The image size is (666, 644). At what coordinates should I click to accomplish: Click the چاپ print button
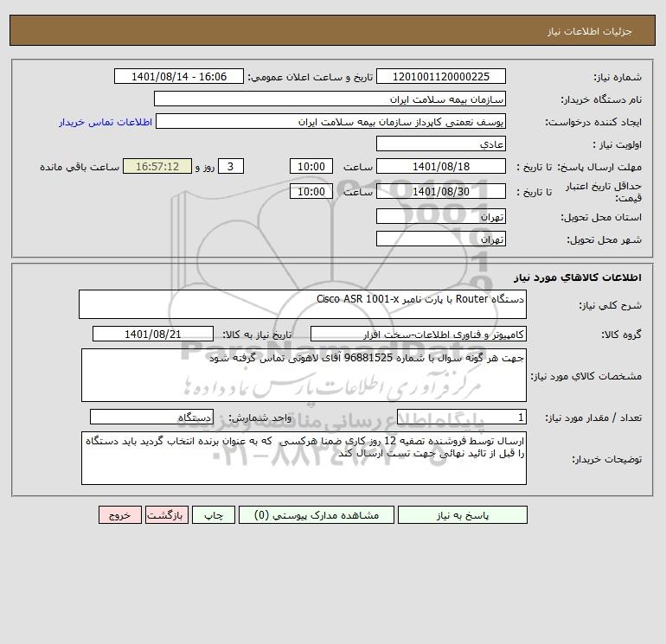[x=214, y=515]
